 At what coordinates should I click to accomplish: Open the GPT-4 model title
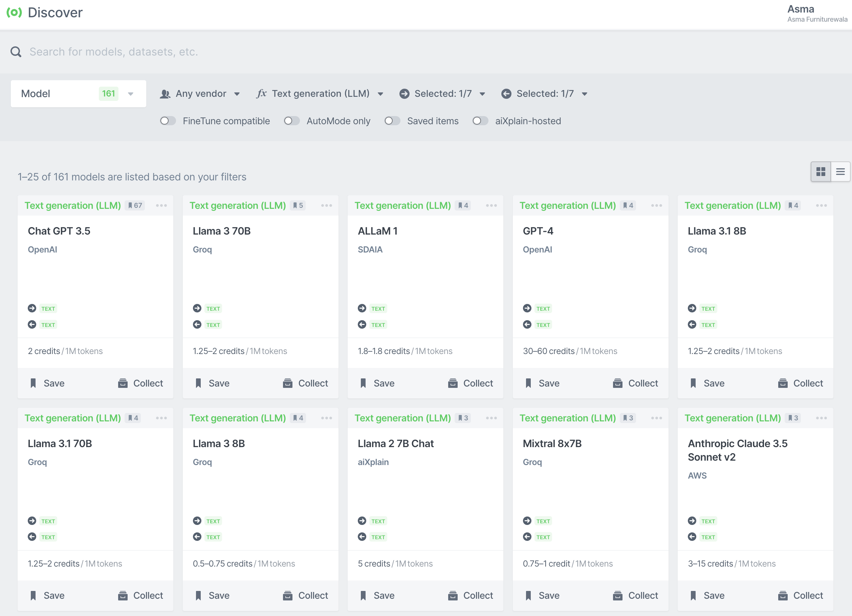(x=538, y=231)
